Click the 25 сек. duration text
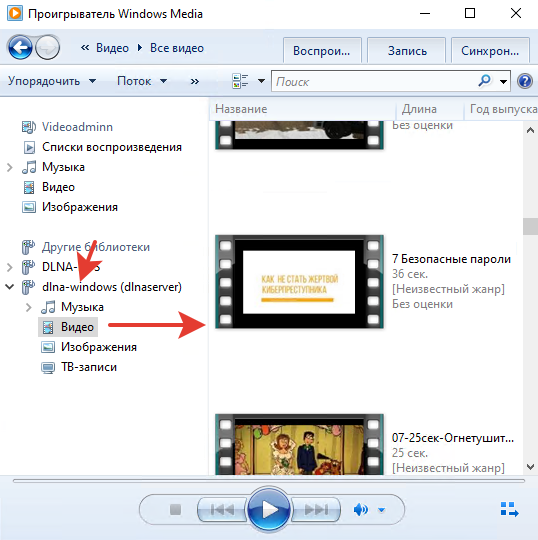Viewport: 538px width, 540px height. [x=410, y=453]
